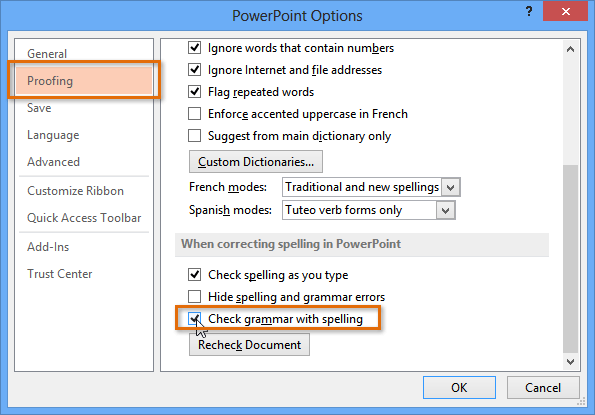The height and width of the screenshot is (415, 595).
Task: Toggle Ignore Internet and file addresses
Action: tap(195, 70)
